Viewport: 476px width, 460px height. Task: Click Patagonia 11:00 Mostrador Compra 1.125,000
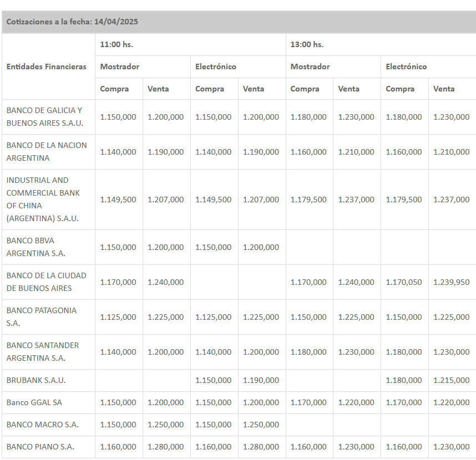tap(118, 317)
